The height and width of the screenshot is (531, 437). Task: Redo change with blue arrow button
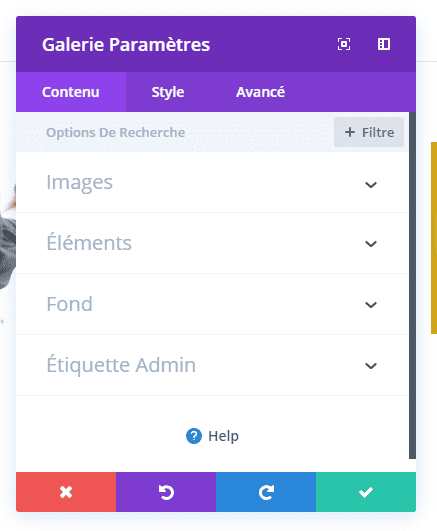click(266, 492)
